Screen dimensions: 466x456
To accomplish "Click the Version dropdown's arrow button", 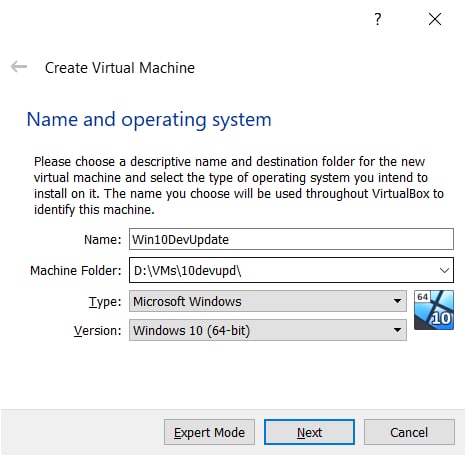I will pyautogui.click(x=397, y=330).
